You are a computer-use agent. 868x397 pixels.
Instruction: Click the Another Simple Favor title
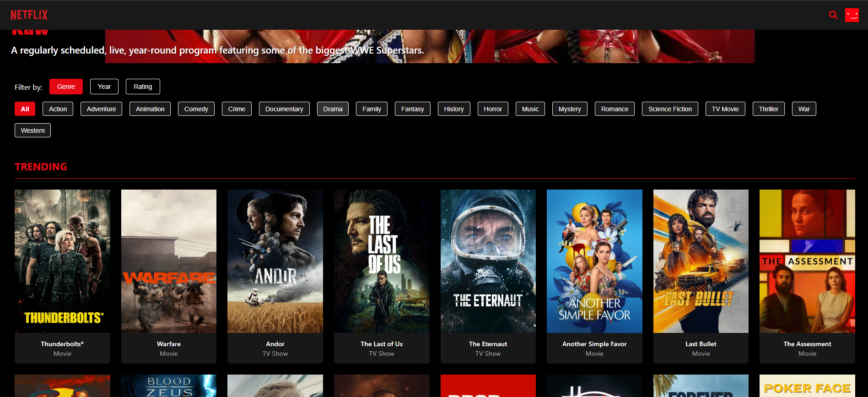tap(594, 344)
